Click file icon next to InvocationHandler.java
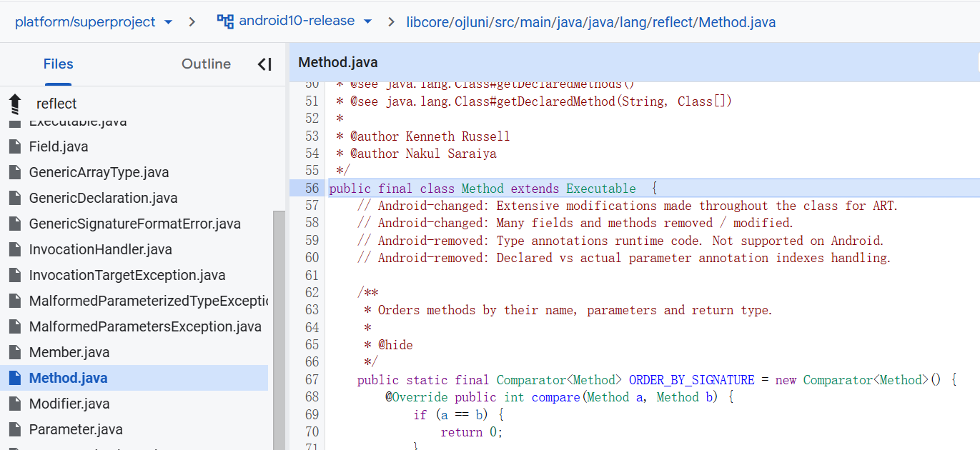This screenshot has height=450, width=980. [14, 249]
